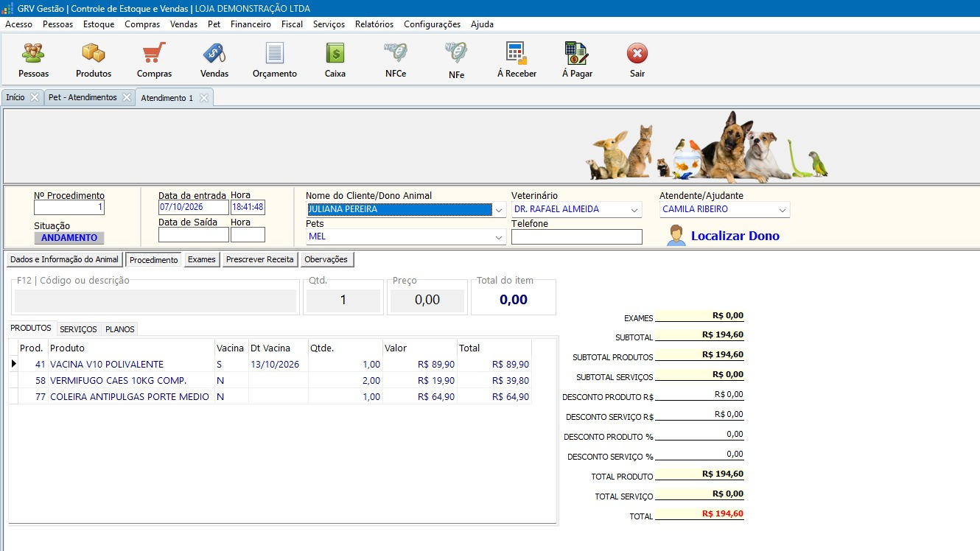Click the red Sair exit icon
This screenshot has height=551, width=980.
coord(637,54)
